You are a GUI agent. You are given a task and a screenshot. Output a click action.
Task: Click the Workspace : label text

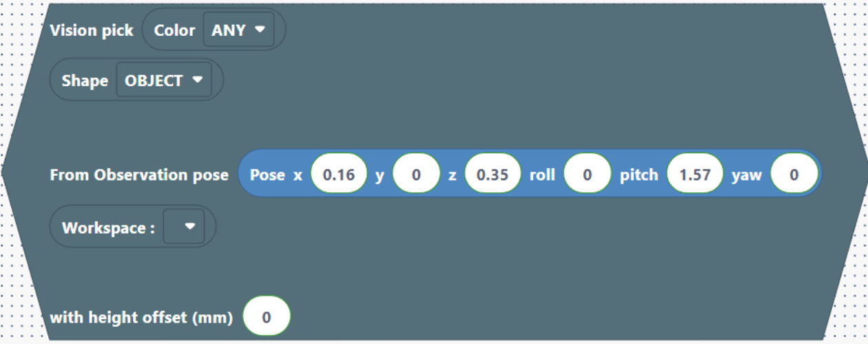pyautogui.click(x=108, y=227)
